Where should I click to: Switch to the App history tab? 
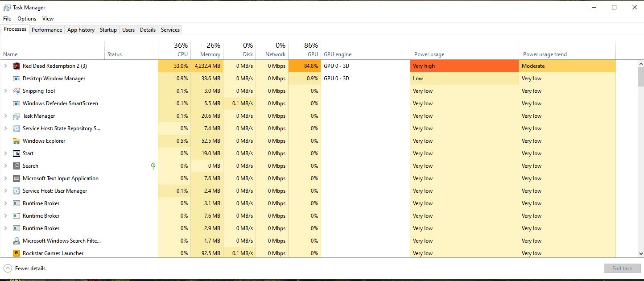[81, 30]
